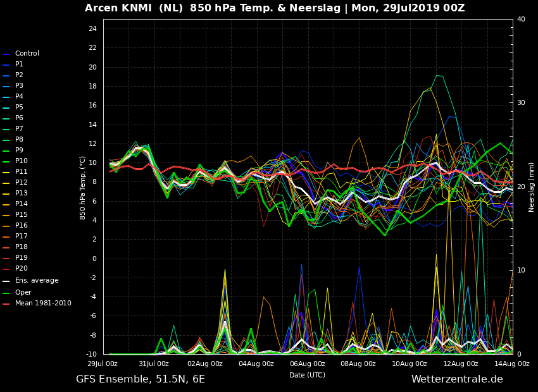Select the P2 legend entry

click(19, 75)
